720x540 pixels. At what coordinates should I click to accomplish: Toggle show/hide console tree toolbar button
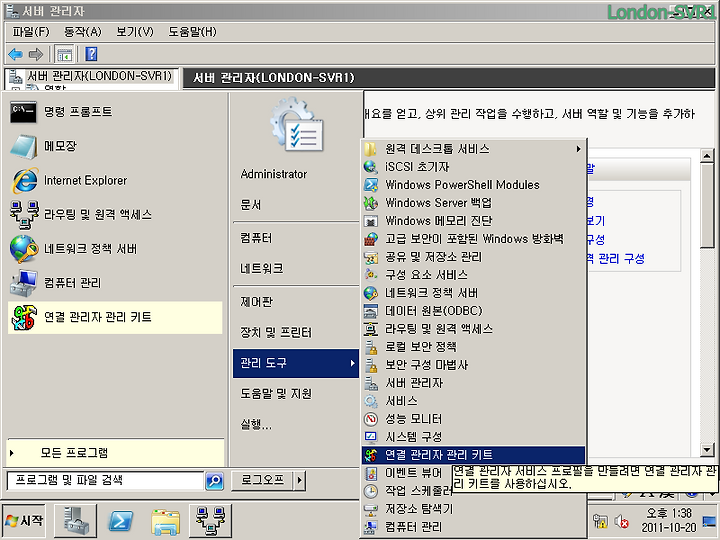point(64,55)
